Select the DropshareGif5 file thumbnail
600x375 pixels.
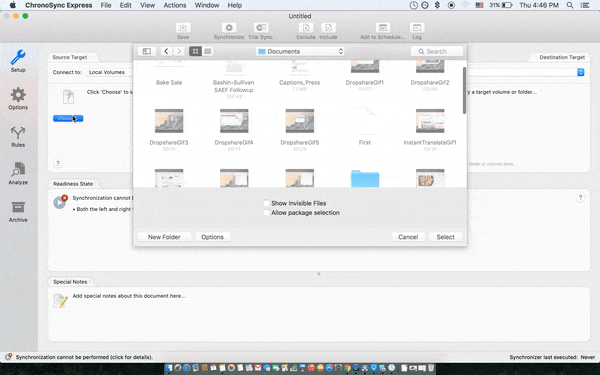[300, 121]
